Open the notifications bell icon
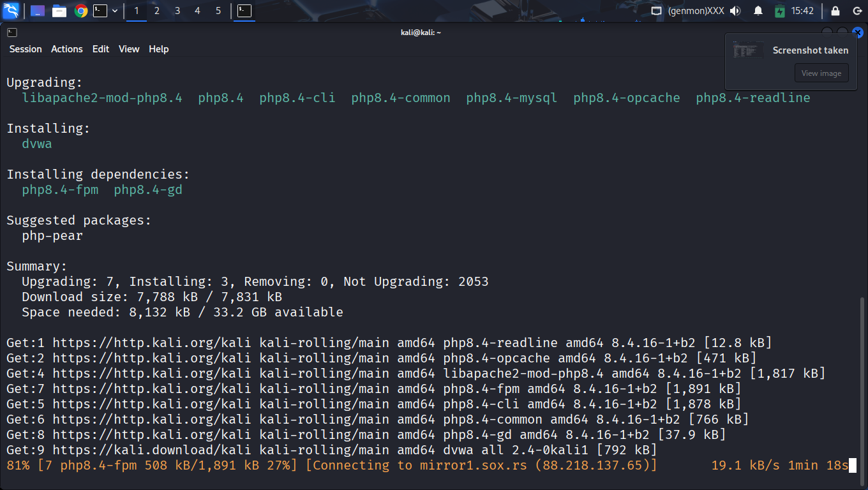Viewport: 868px width, 490px height. tap(758, 11)
